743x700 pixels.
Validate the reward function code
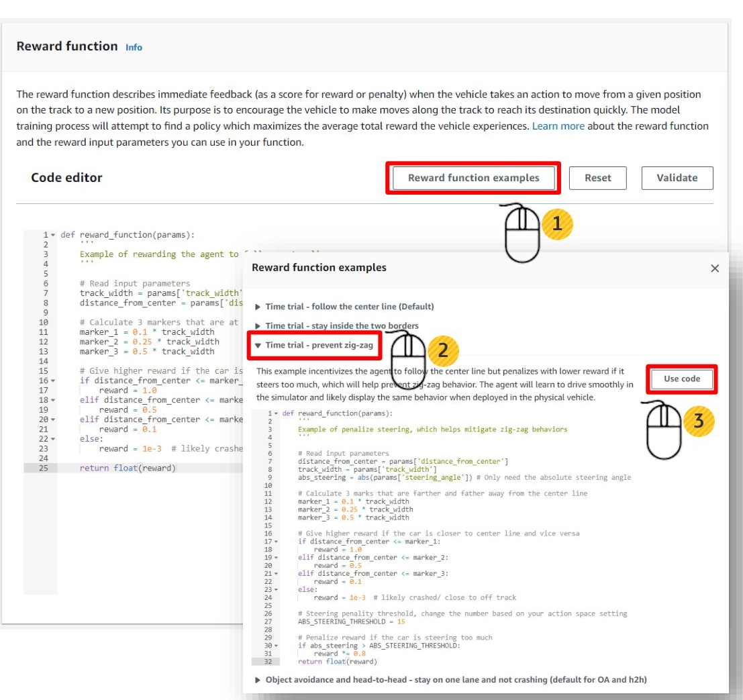(677, 178)
